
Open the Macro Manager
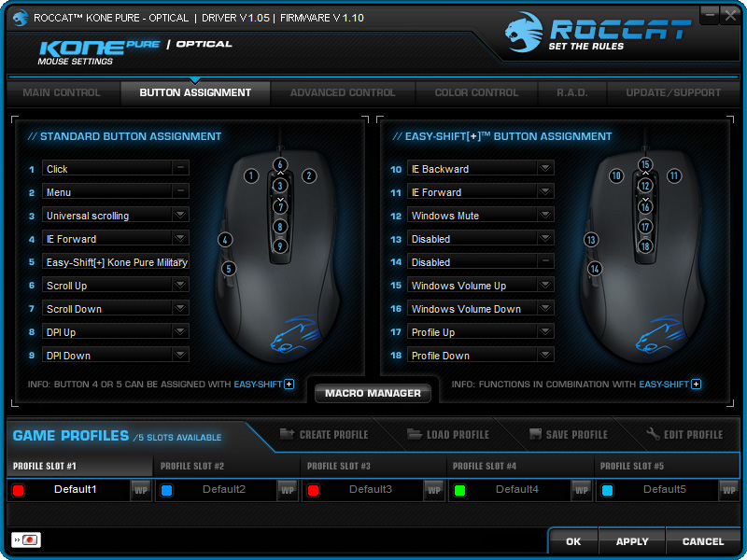point(373,393)
